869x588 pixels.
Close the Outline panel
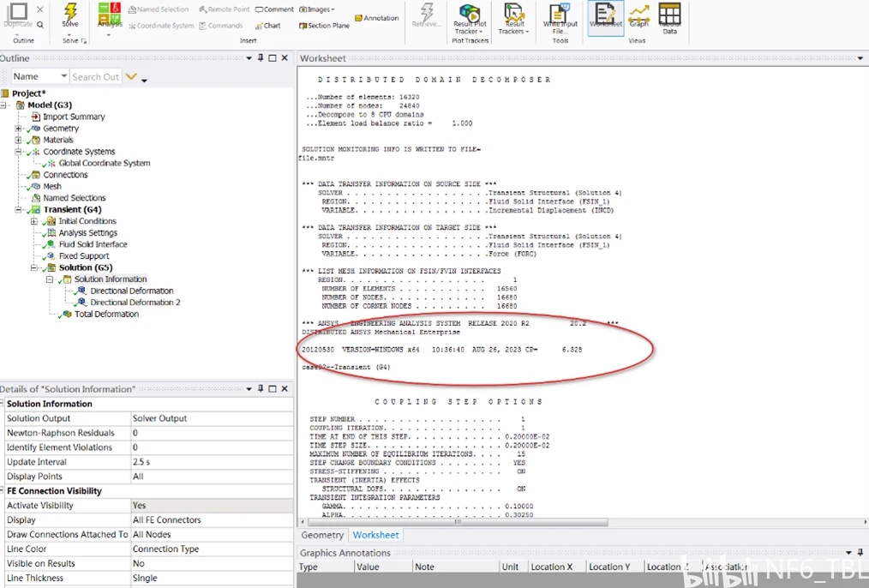click(285, 57)
